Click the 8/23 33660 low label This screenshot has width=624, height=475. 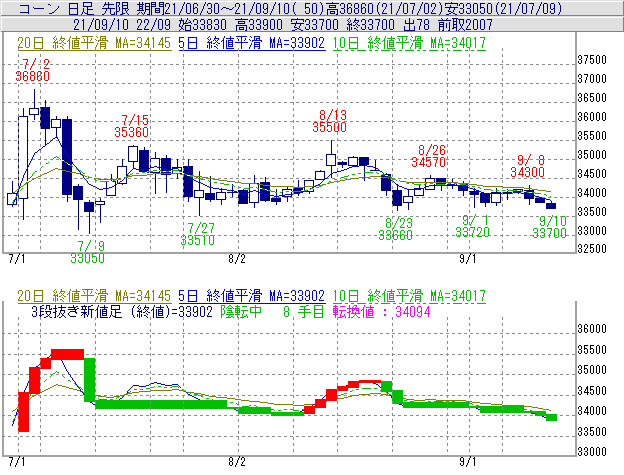point(396,229)
